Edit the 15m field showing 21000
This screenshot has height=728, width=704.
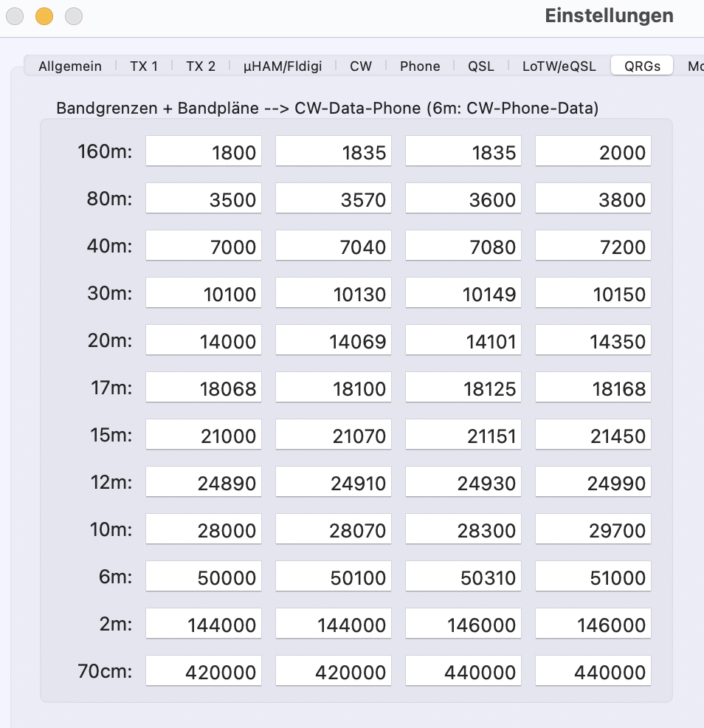coord(204,436)
